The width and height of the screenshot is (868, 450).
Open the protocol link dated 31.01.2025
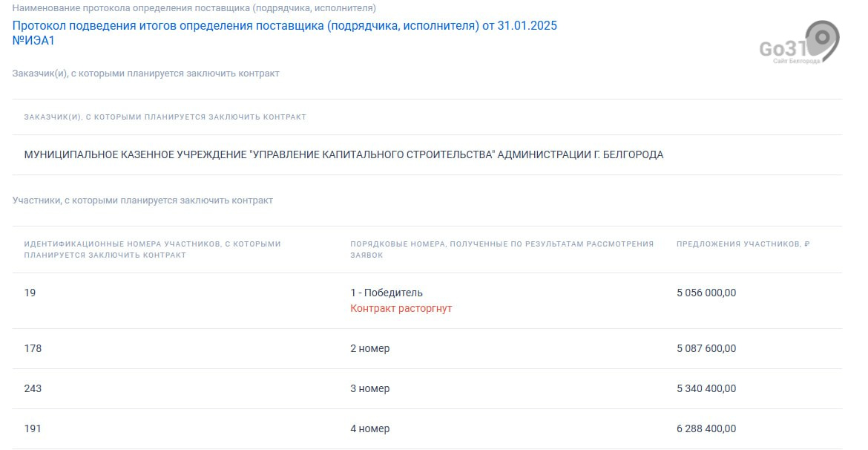tap(284, 26)
